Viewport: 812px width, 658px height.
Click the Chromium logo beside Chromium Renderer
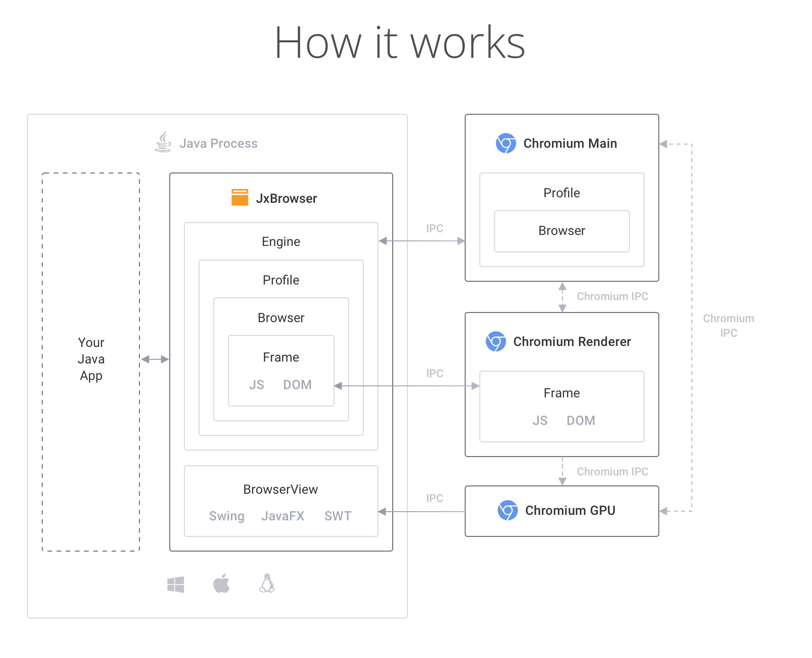[x=496, y=341]
